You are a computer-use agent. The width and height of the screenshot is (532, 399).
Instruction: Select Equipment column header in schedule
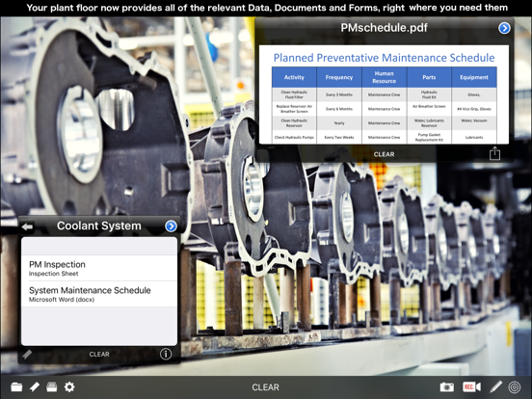[474, 77]
